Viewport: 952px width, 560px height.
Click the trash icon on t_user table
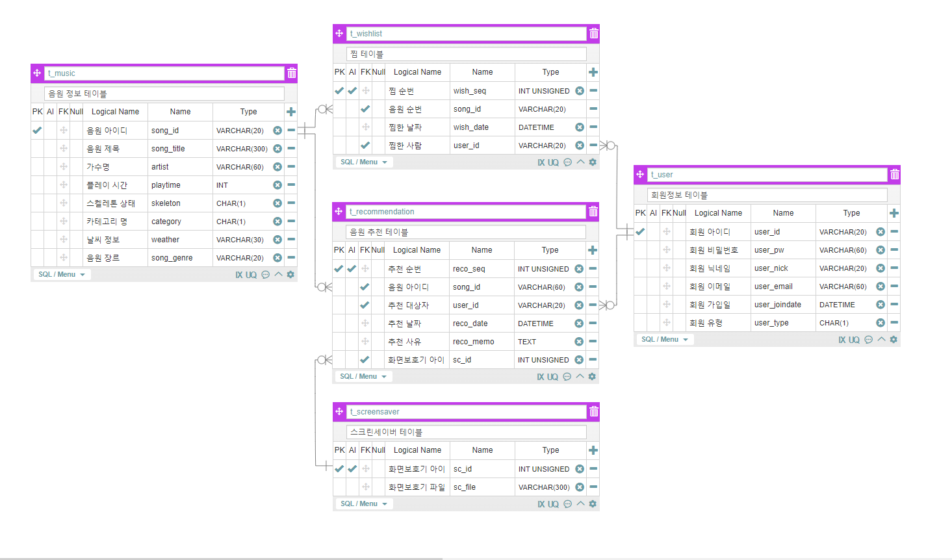[895, 175]
